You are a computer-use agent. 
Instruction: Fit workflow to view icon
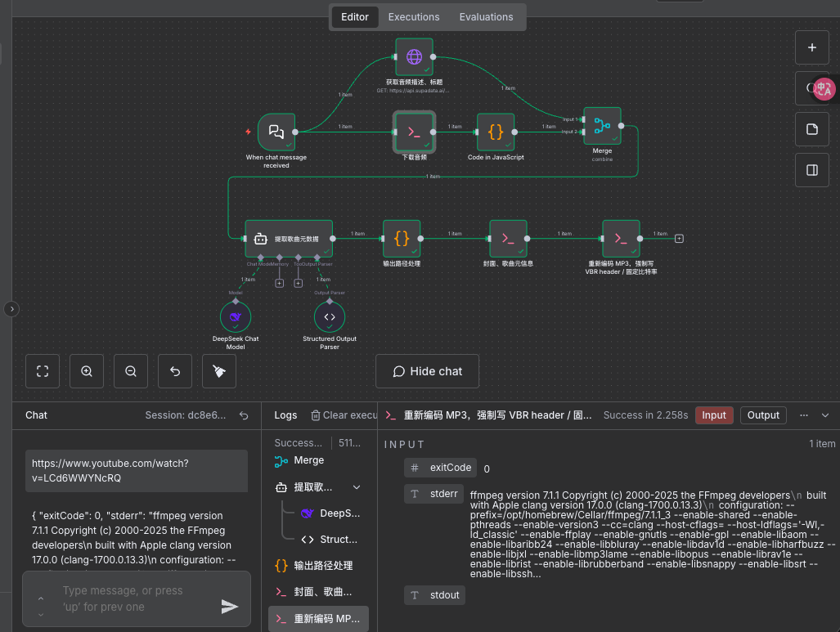tap(43, 371)
